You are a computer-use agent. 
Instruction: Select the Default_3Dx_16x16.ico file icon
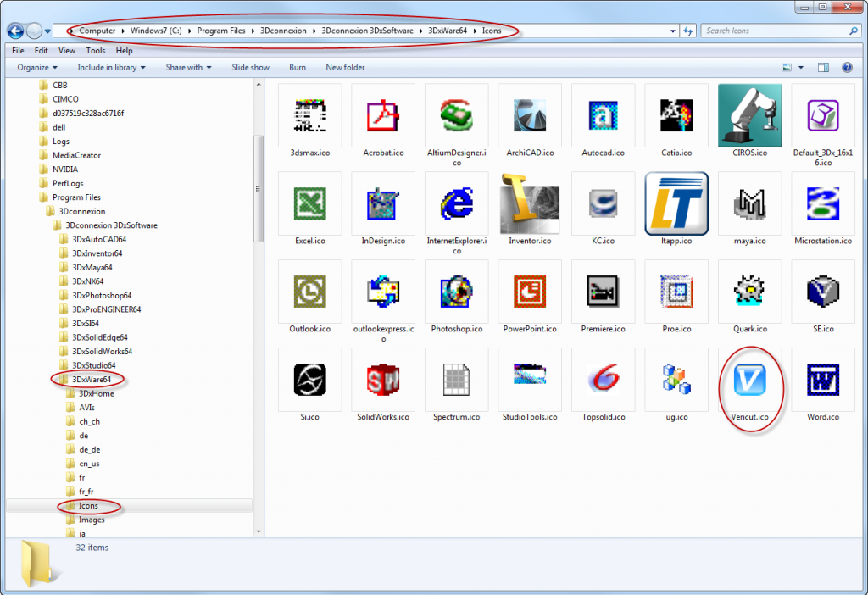[823, 115]
